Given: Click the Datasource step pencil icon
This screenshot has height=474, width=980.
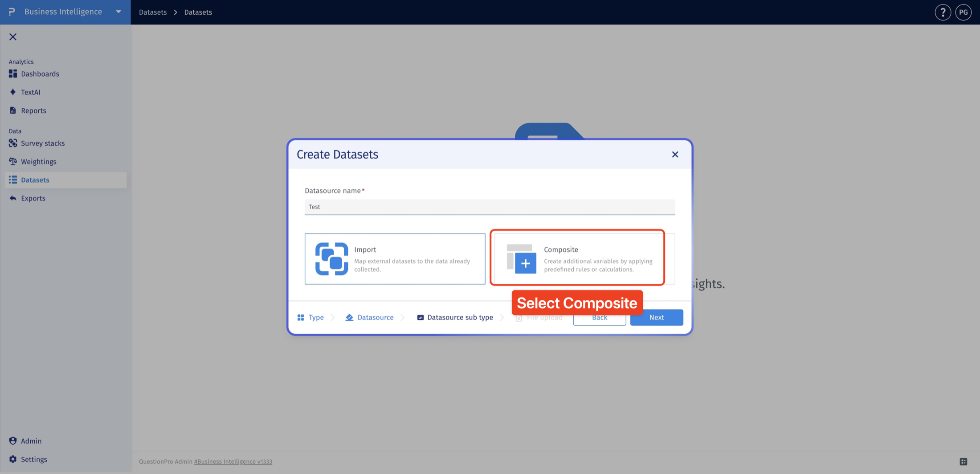Looking at the screenshot, I should point(349,317).
